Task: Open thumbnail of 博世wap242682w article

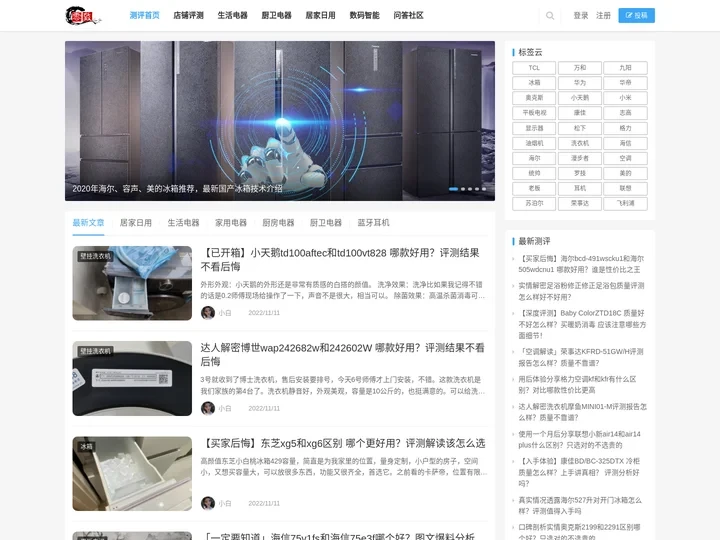Action: pyautogui.click(x=132, y=378)
